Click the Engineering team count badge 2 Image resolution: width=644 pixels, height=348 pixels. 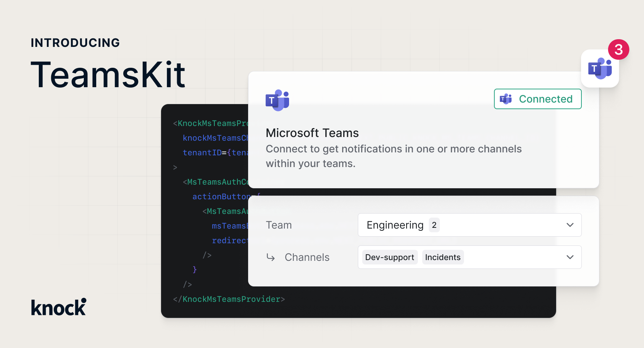(x=434, y=225)
